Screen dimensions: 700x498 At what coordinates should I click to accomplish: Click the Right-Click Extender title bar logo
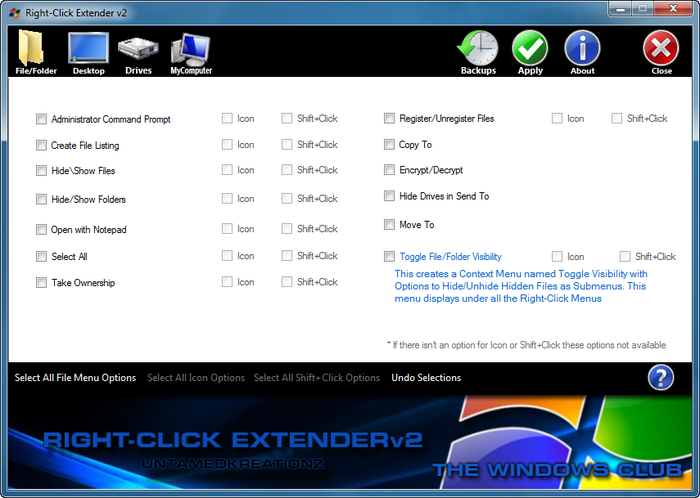(15, 12)
